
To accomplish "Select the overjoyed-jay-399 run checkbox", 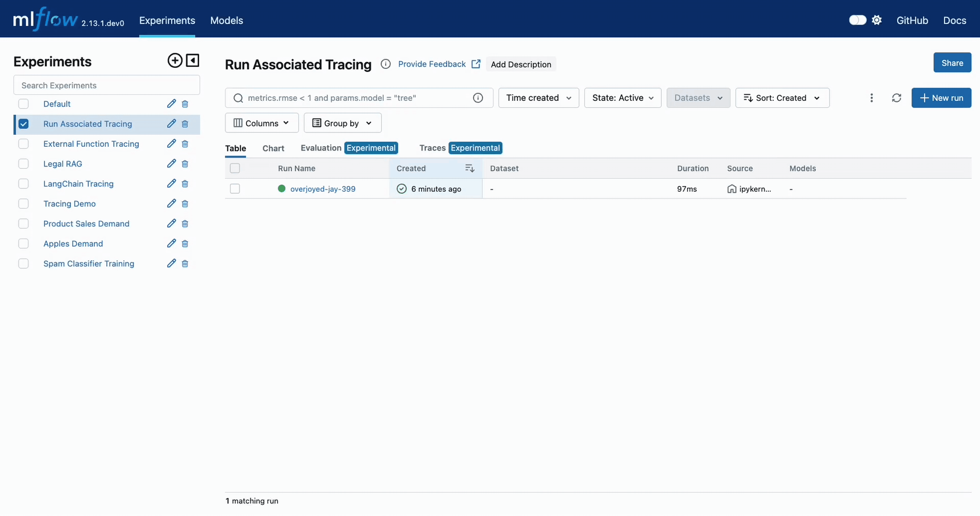I will coord(235,189).
